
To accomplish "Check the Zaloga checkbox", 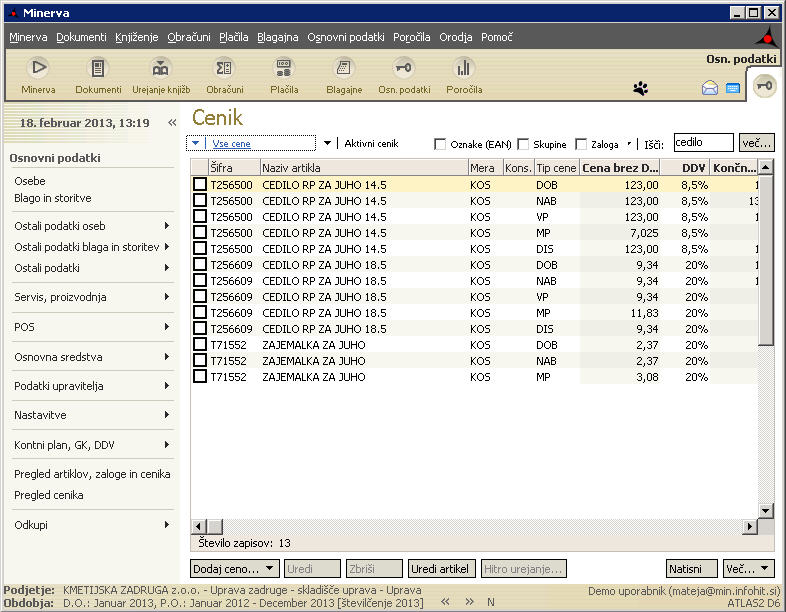I will pos(581,144).
